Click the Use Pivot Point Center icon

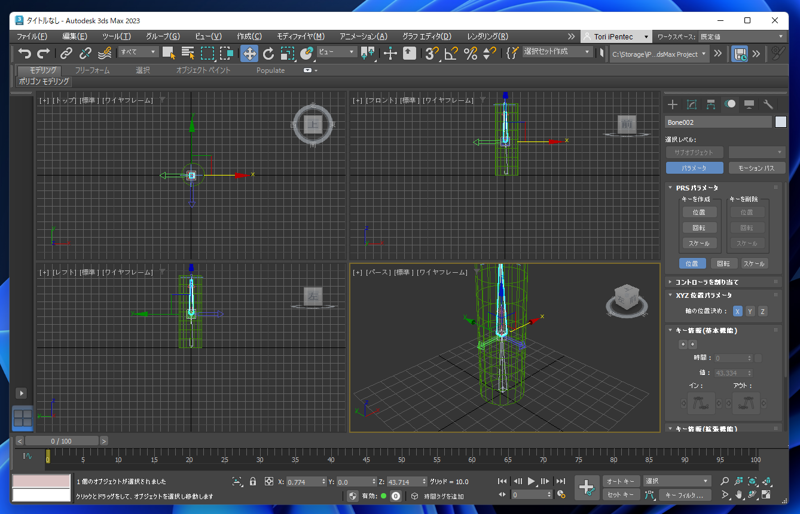click(368, 53)
